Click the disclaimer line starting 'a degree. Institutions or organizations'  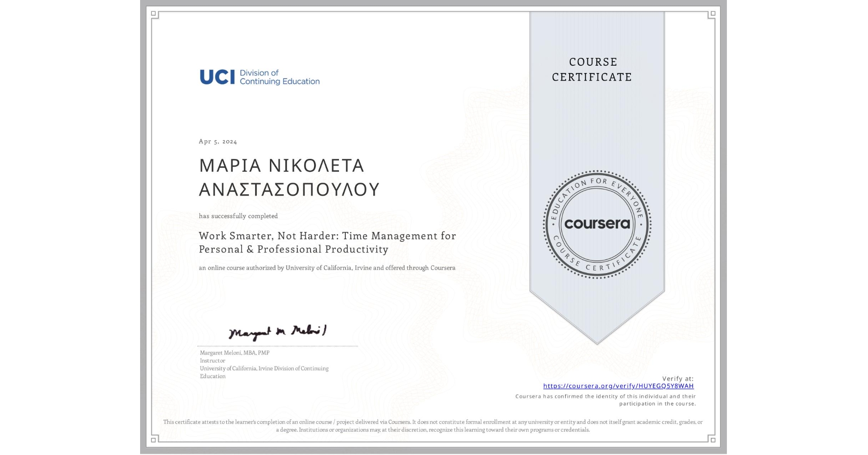[433, 430]
